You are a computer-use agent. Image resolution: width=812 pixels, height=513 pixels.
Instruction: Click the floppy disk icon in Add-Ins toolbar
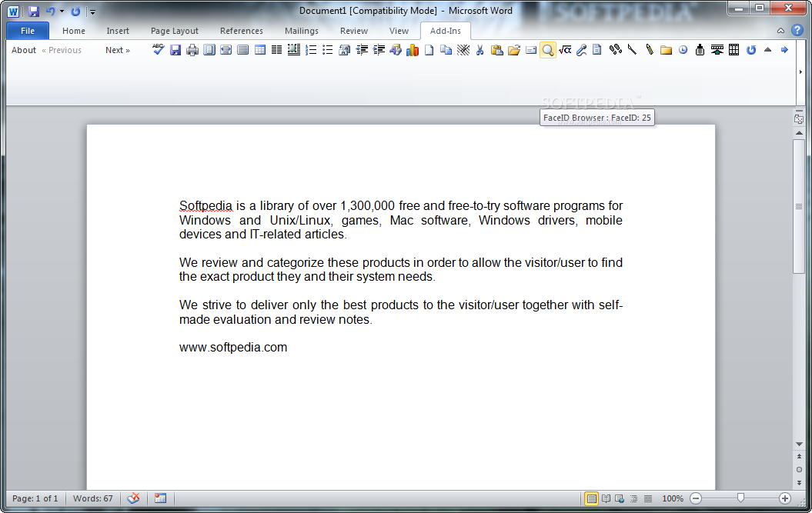[x=175, y=50]
